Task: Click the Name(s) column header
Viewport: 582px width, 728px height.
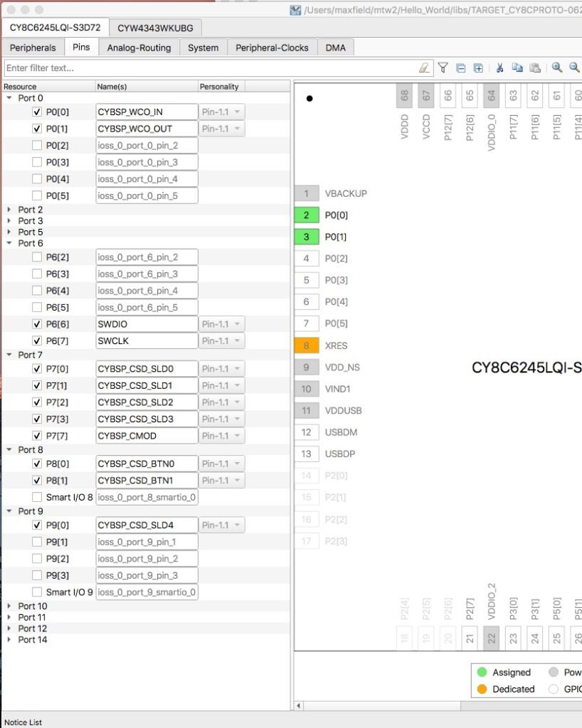Action: [147, 86]
